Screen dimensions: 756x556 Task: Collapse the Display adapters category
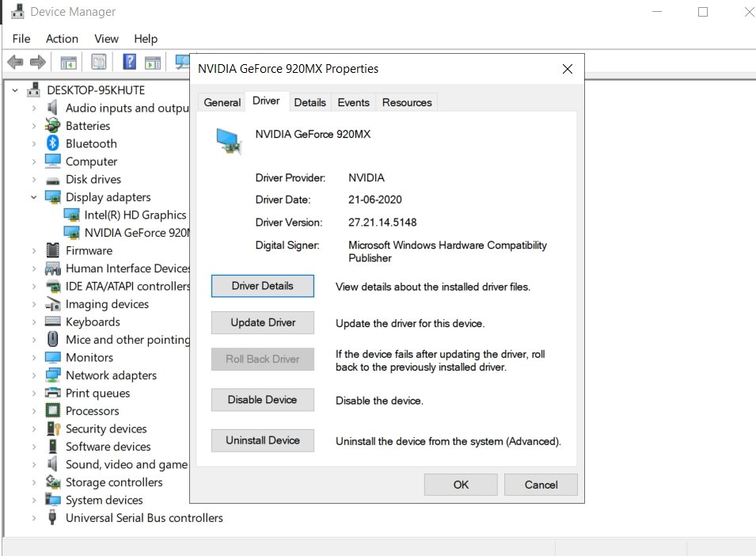tap(34, 196)
